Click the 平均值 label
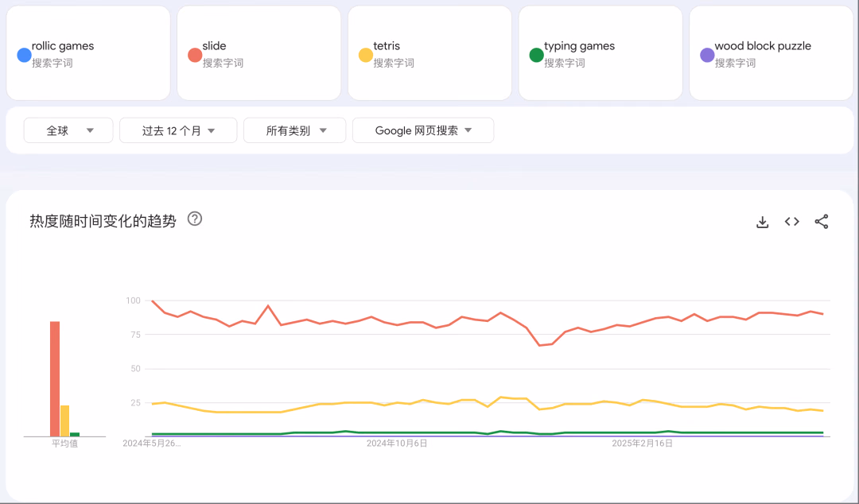Image resolution: width=859 pixels, height=504 pixels. (64, 444)
